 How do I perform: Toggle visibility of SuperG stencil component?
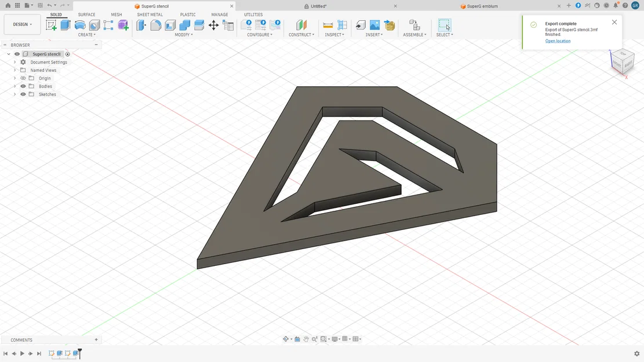coord(17,54)
